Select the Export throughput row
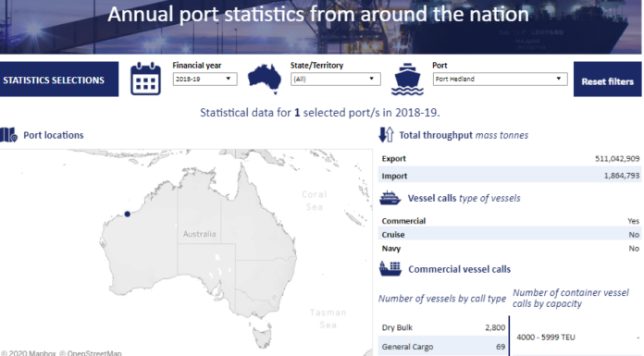 pos(510,158)
